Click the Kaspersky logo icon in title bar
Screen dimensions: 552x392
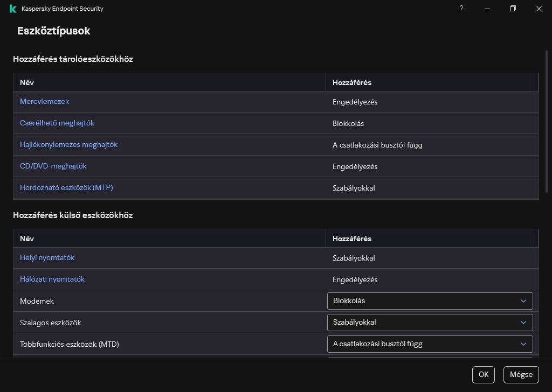[13, 9]
